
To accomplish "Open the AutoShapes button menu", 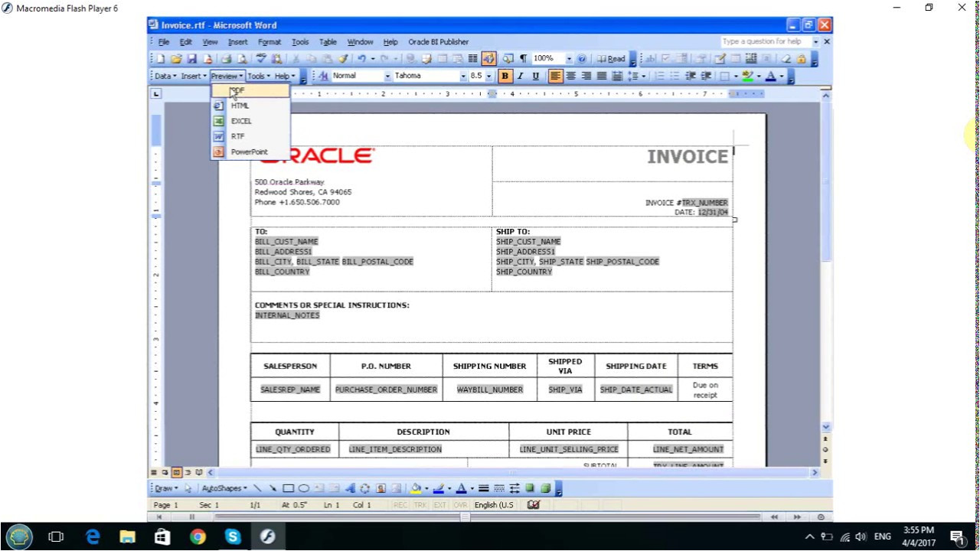I will (x=224, y=488).
